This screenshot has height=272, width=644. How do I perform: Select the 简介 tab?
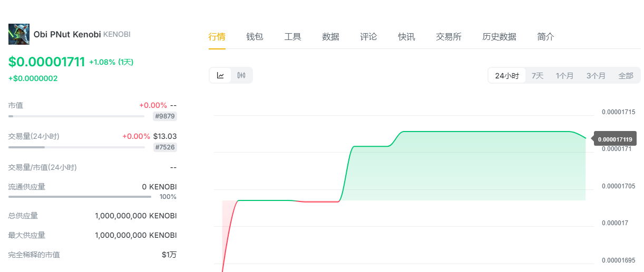click(x=545, y=37)
